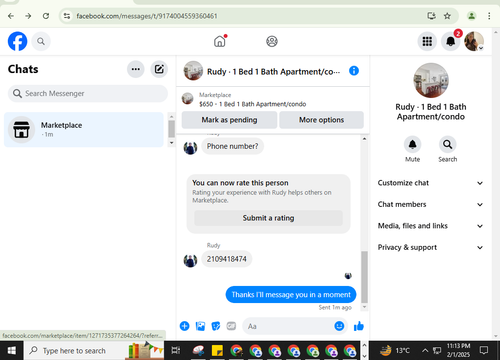Go forward with the browser forward arrow
Image resolution: width=500 pixels, height=360 pixels.
click(28, 16)
